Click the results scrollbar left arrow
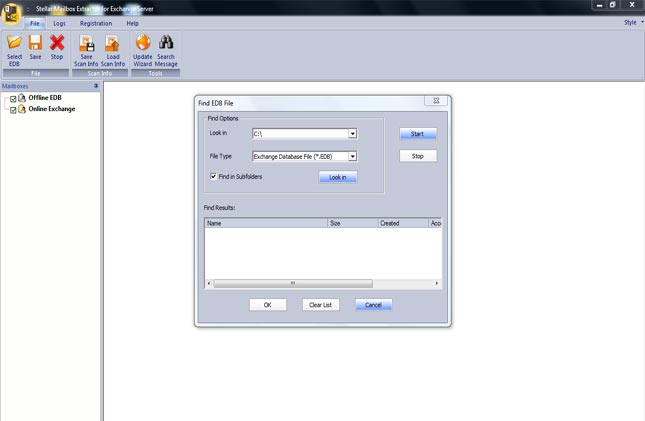This screenshot has width=645, height=421. click(x=209, y=283)
